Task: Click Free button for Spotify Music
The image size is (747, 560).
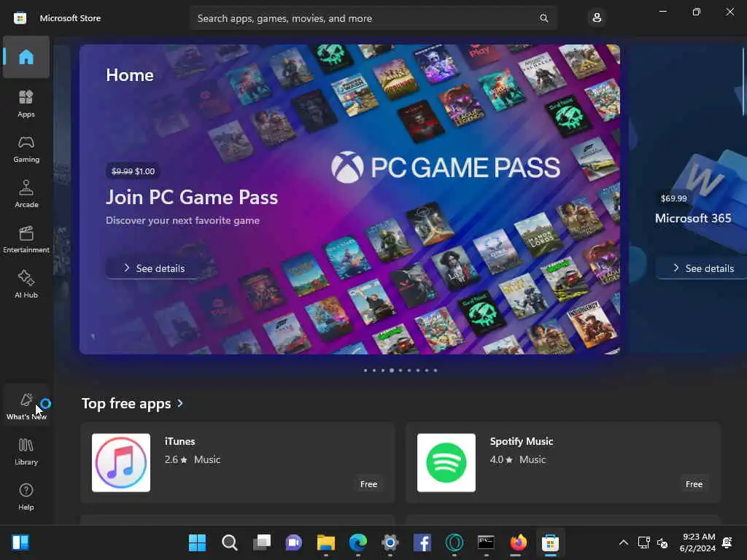Action: (x=694, y=484)
